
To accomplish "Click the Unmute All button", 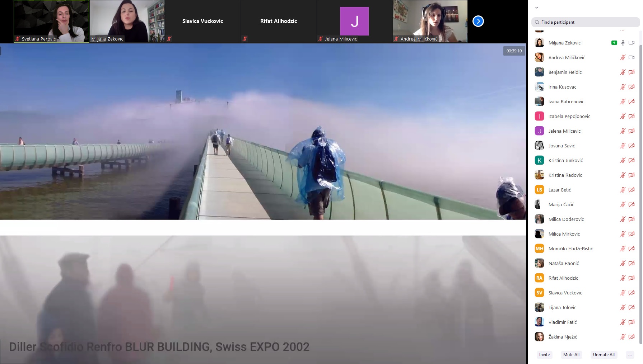I will [x=604, y=355].
